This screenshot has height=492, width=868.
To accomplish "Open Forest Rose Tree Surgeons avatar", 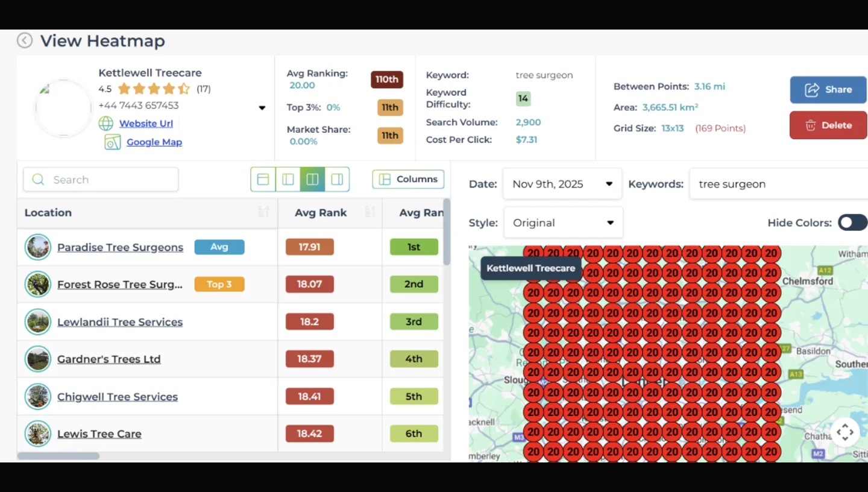I will (38, 285).
